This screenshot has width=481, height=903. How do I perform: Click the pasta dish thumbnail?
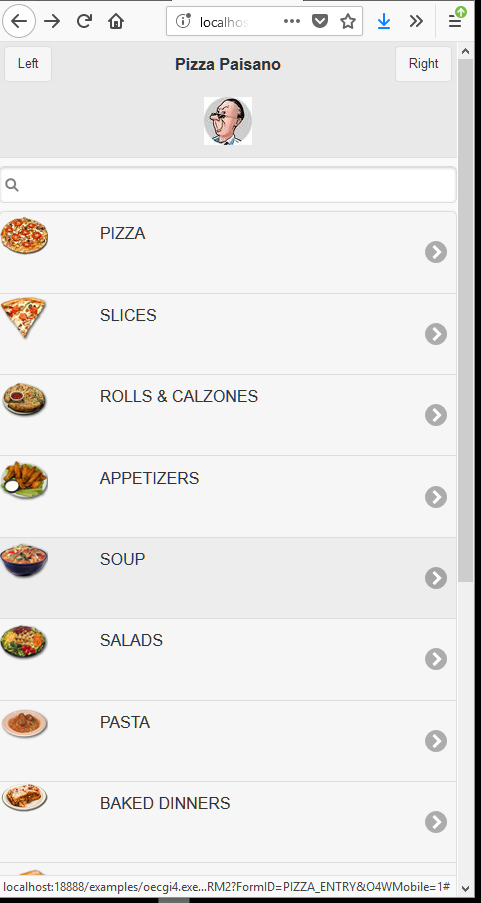point(24,723)
